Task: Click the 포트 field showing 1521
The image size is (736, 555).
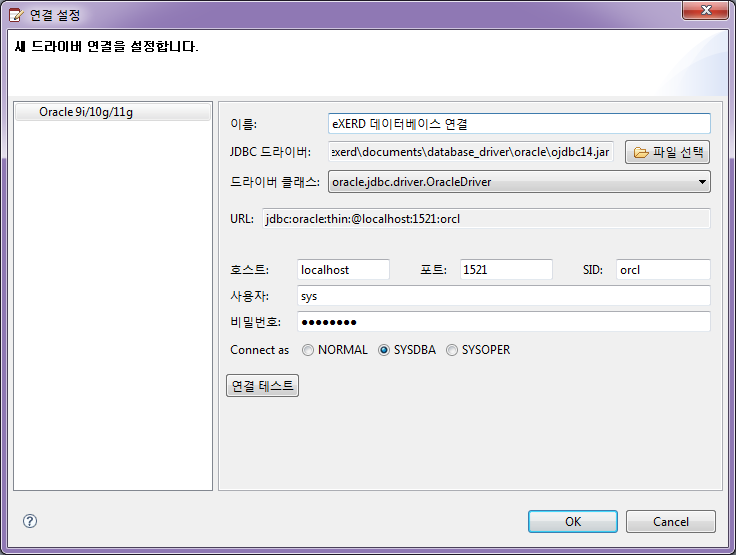Action: coord(506,270)
